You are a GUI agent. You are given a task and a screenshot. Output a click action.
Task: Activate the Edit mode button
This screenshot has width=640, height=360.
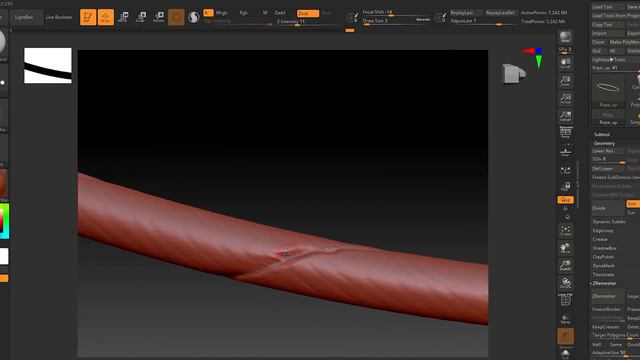[88, 17]
